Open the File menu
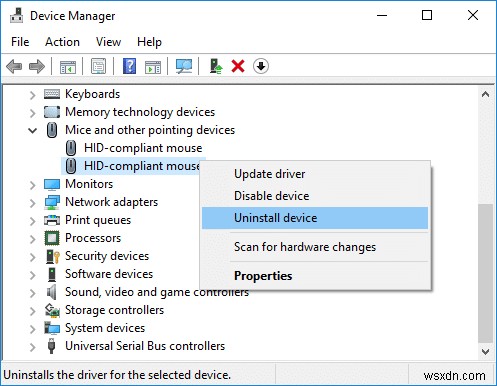 pyautogui.click(x=20, y=42)
